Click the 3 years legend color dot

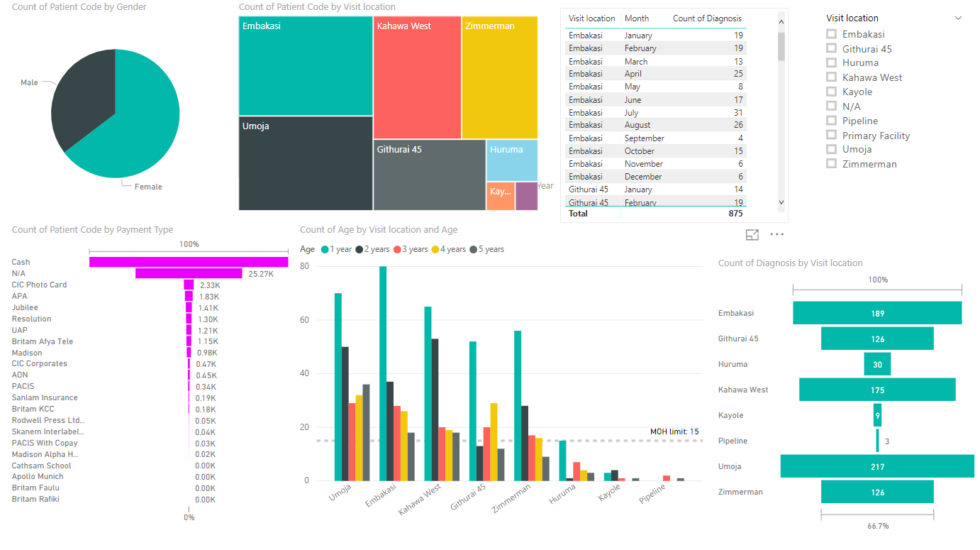[x=398, y=249]
